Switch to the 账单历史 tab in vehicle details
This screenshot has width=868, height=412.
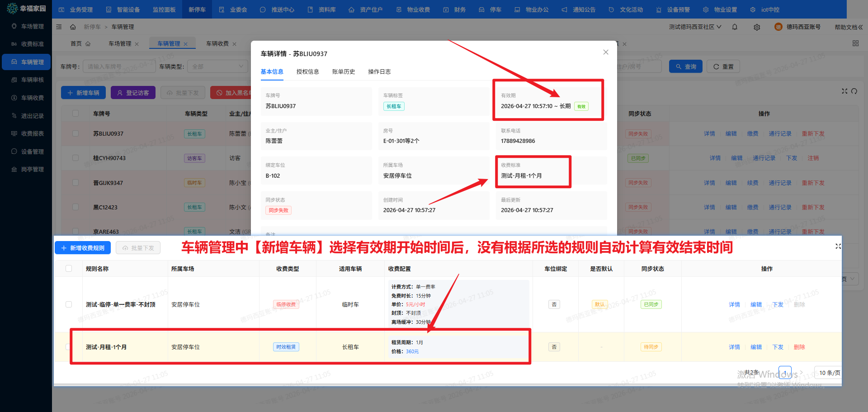(344, 71)
